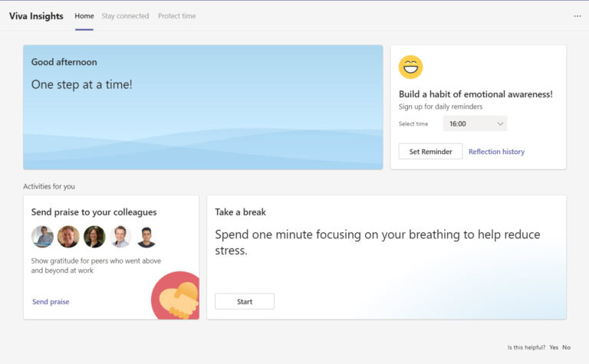Click the Set Reminder button
The height and width of the screenshot is (364, 589).
[x=430, y=152]
